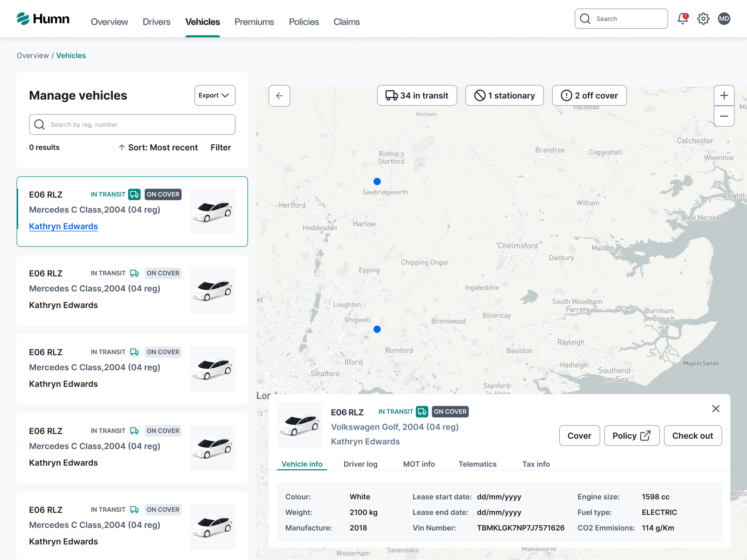Toggle the 1 stationary filter
Viewport: 747px width, 560px height.
(504, 96)
